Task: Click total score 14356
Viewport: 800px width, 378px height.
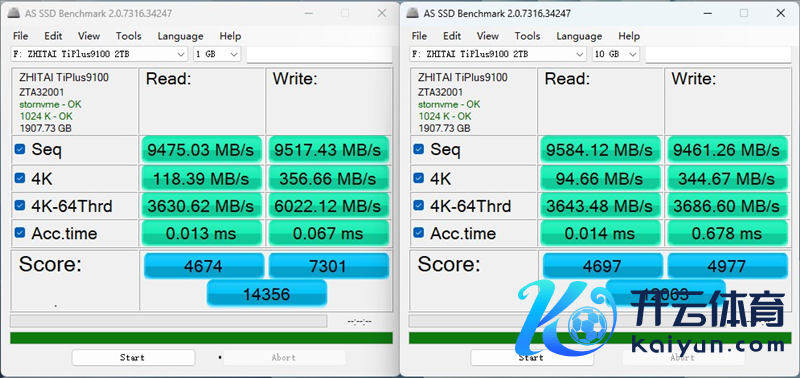Action: pyautogui.click(x=267, y=293)
